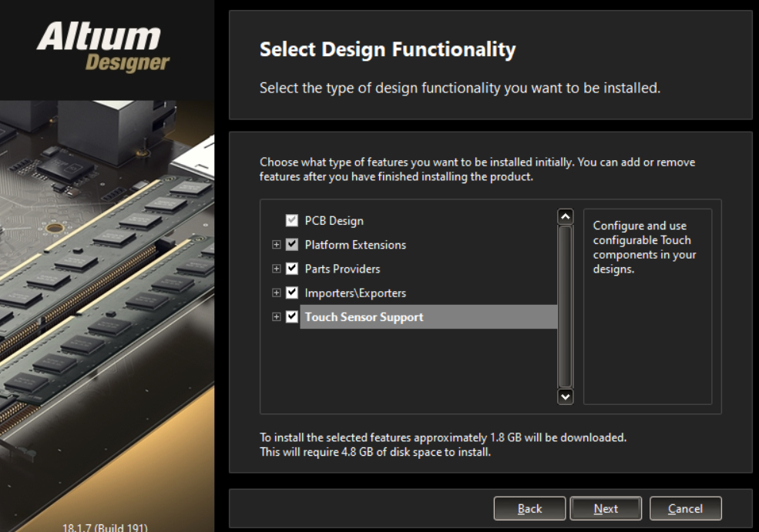This screenshot has width=759, height=532.
Task: Uncheck the Parts Providers checkbox
Action: click(x=292, y=269)
